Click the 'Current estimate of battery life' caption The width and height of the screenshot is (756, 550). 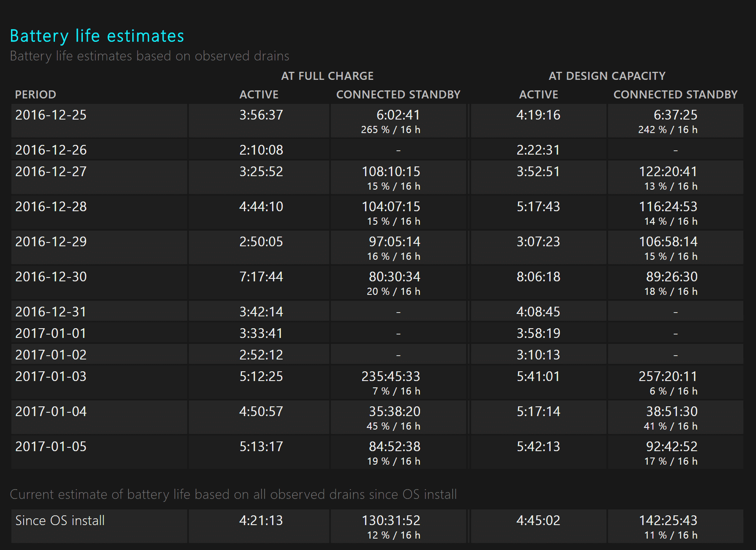pyautogui.click(x=233, y=494)
